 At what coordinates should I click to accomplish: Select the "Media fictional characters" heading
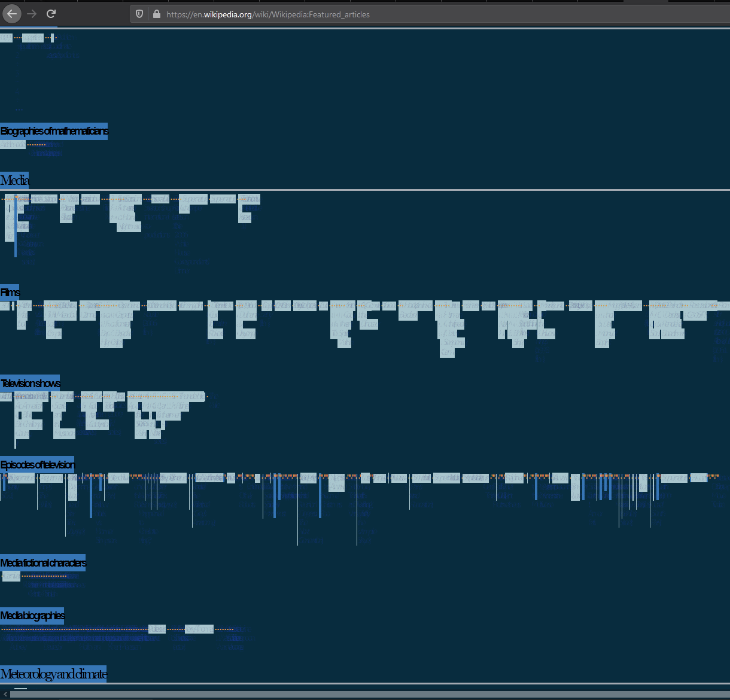pyautogui.click(x=42, y=563)
